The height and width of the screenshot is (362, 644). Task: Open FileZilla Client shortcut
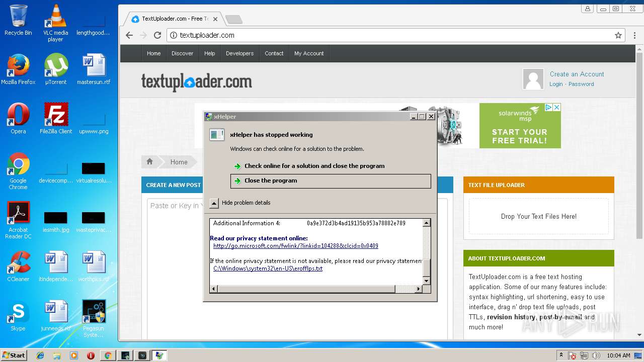55,118
